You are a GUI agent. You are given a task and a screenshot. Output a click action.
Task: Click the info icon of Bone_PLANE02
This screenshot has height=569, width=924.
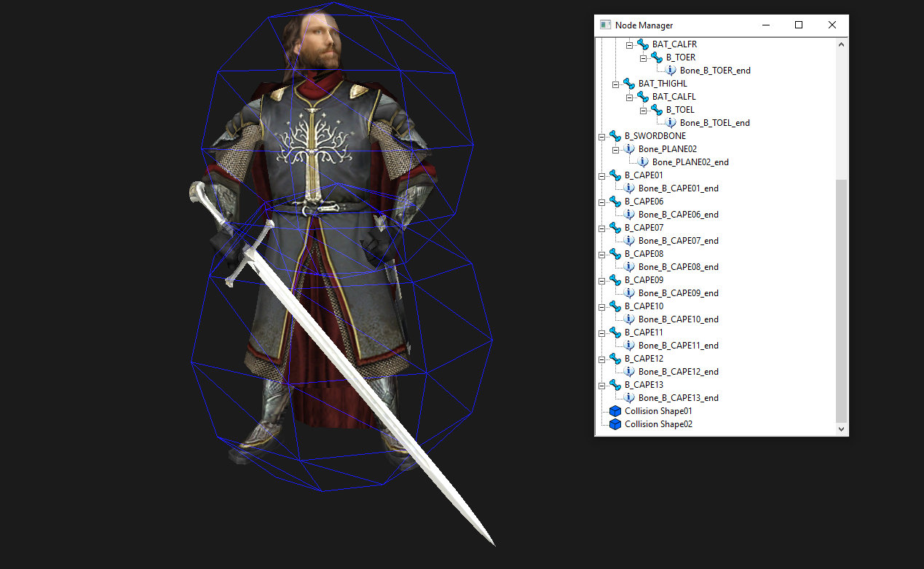click(x=629, y=149)
